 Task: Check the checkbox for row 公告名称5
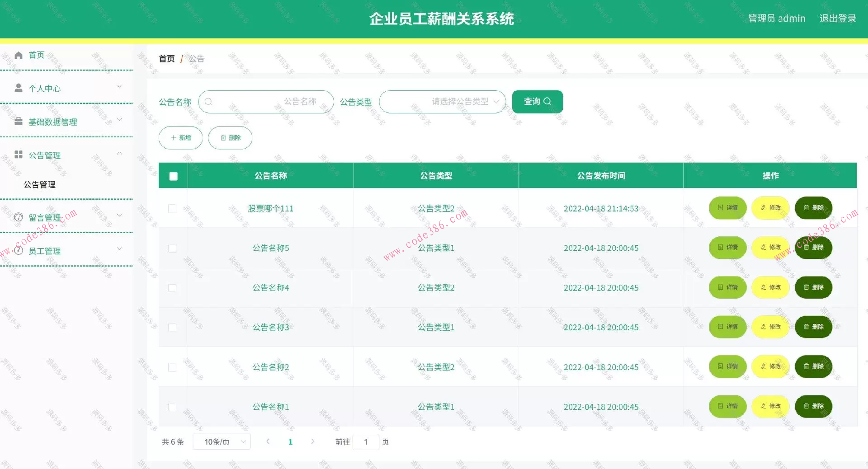(172, 248)
